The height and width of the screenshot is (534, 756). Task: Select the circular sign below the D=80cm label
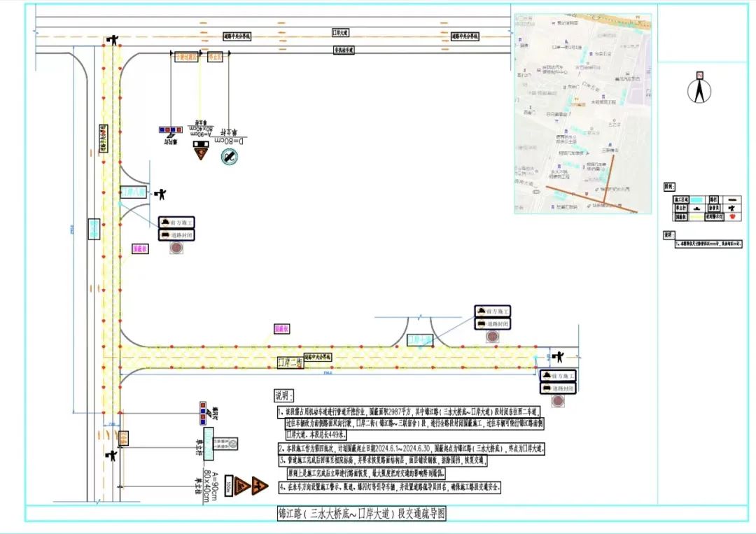pos(230,156)
